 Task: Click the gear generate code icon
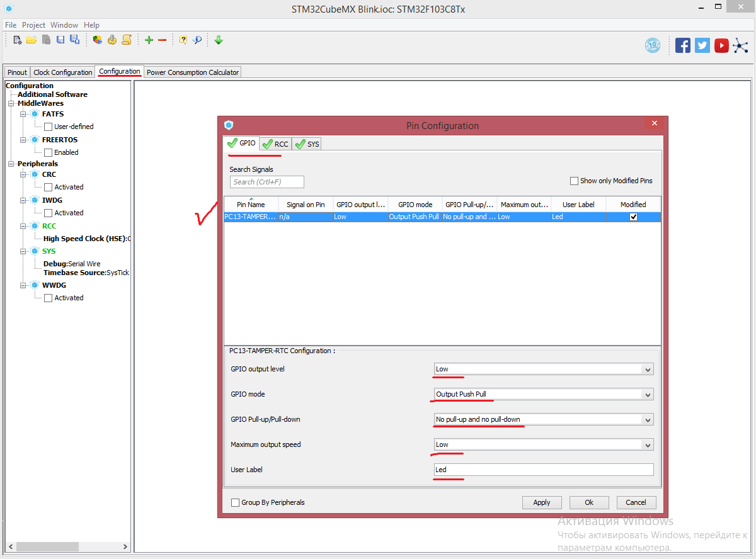tap(112, 40)
